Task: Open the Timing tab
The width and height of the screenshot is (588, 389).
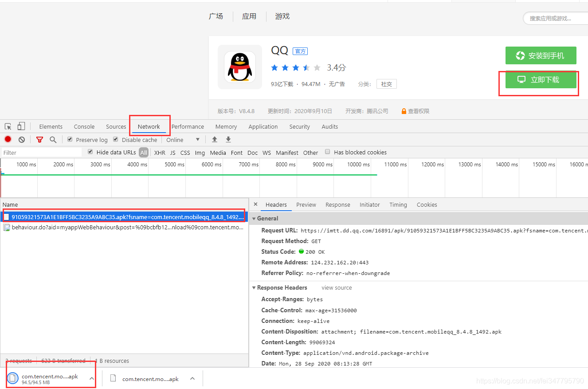Action: (398, 205)
